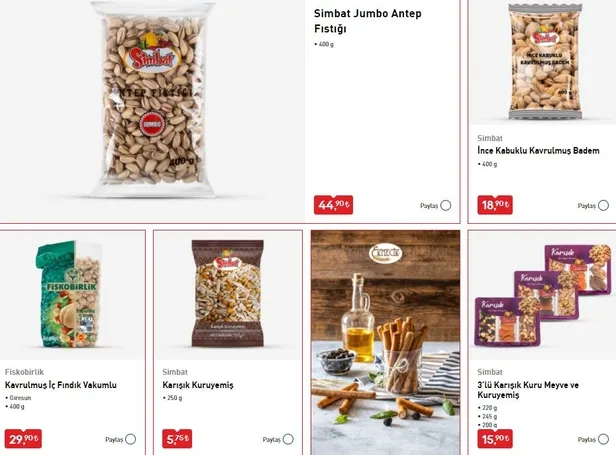Open the Fiskobirlik hazelnut package image
616x455 pixels.
70,294
